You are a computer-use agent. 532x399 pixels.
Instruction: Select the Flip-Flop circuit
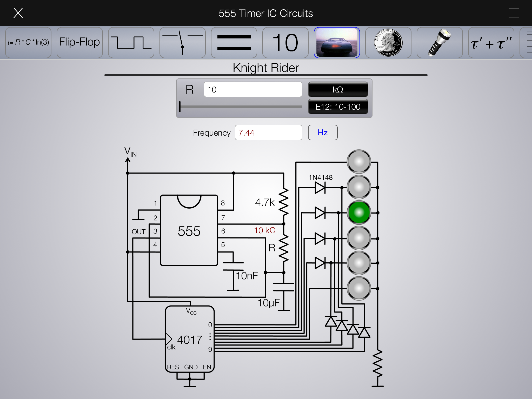coord(79,43)
